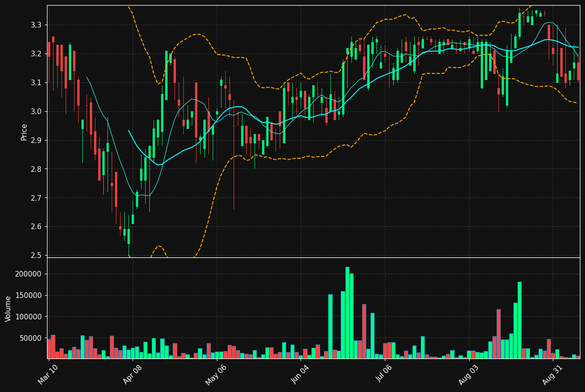Click the 200000 volume axis label
The image size is (585, 392).
point(28,274)
